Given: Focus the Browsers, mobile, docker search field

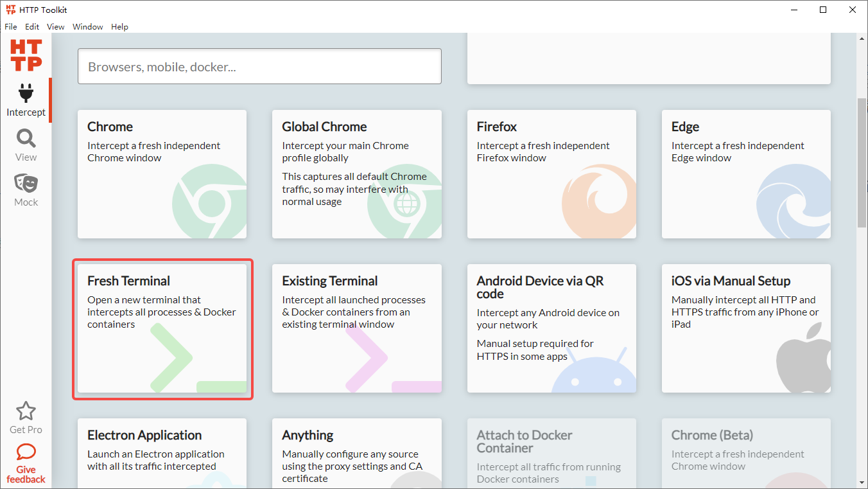Looking at the screenshot, I should coord(259,67).
